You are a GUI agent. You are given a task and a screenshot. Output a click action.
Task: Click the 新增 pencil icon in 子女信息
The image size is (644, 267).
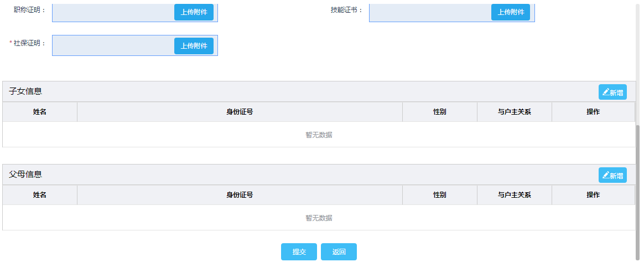coord(605,93)
